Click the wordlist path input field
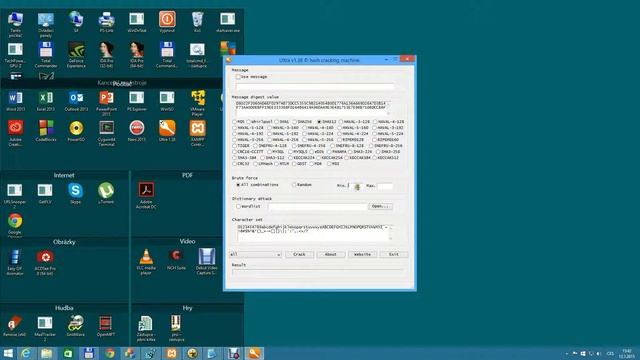640x360 pixels. (318, 207)
